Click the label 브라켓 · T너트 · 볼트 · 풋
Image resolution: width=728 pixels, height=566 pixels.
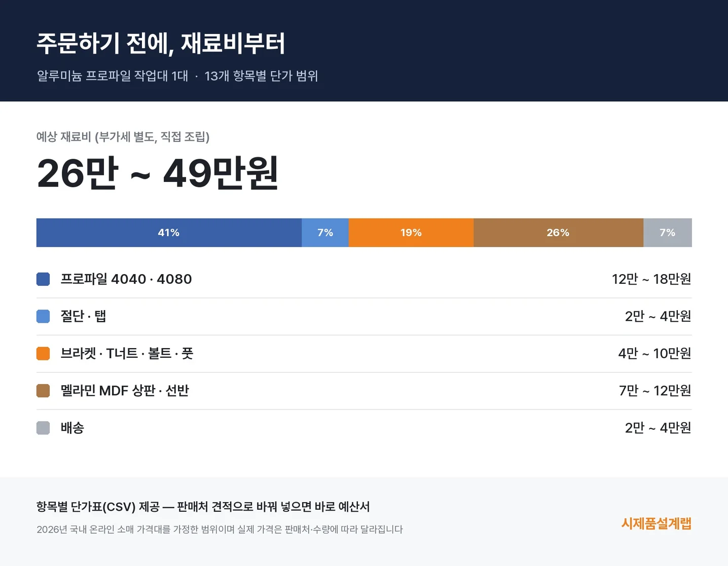[127, 354]
